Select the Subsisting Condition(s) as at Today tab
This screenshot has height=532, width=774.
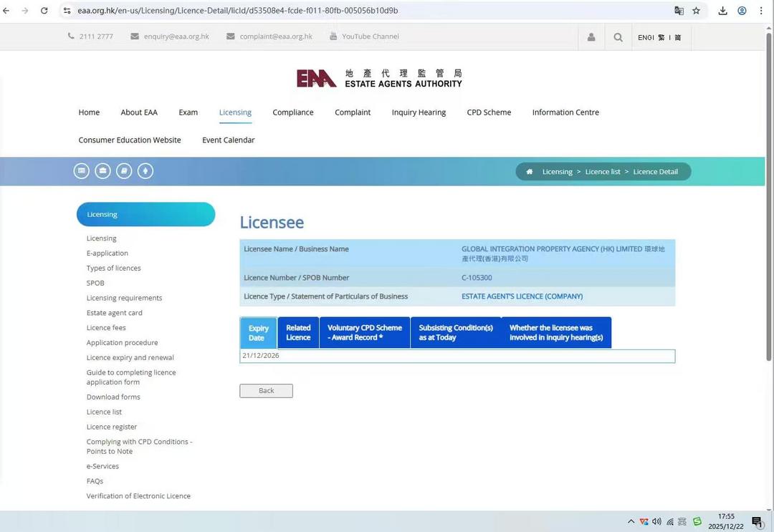(456, 333)
